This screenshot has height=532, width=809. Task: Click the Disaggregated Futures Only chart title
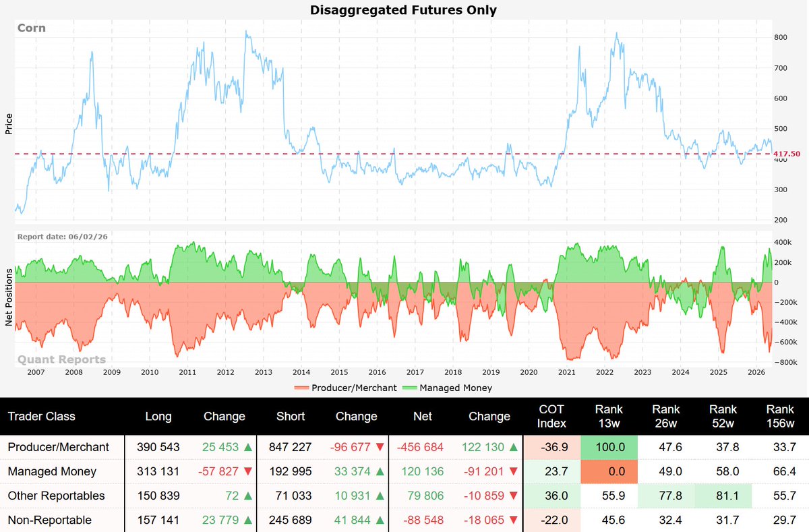coord(403,9)
